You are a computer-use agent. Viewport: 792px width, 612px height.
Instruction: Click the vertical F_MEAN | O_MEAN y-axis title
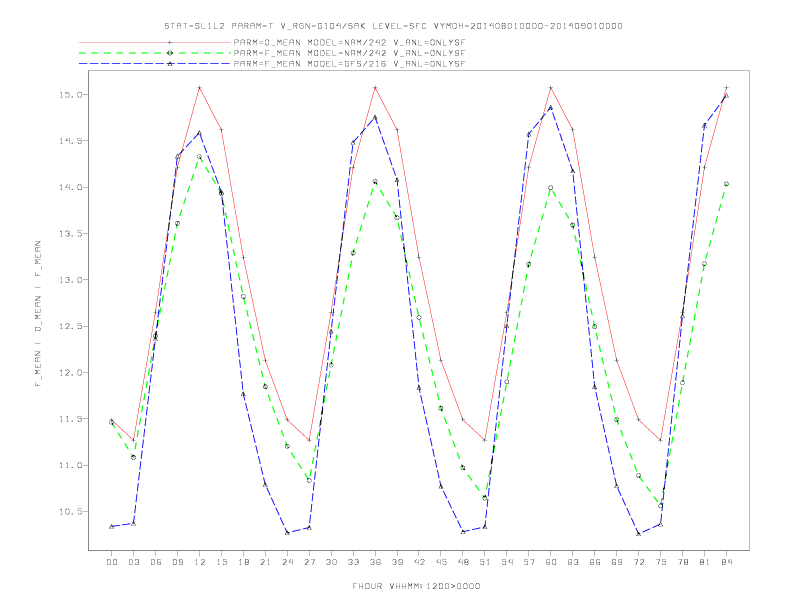coord(38,314)
